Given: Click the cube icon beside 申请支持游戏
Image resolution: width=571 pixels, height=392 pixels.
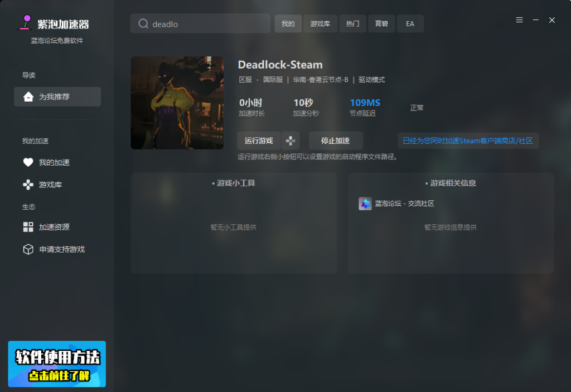Looking at the screenshot, I should click(x=28, y=249).
